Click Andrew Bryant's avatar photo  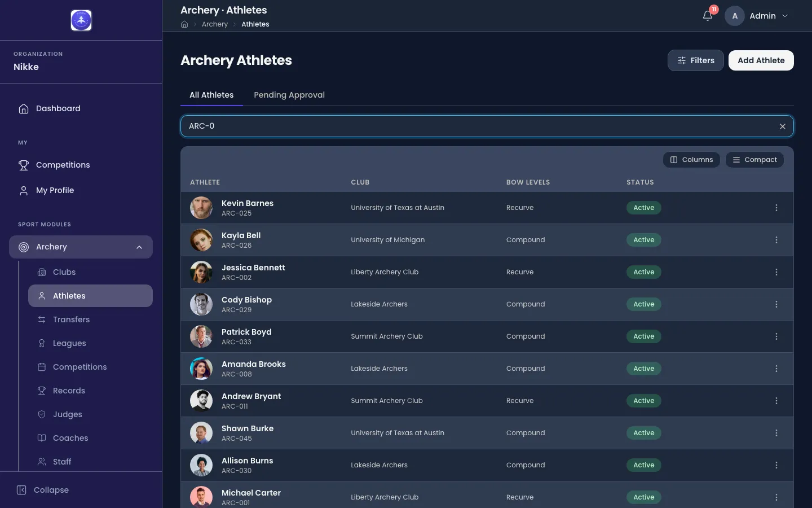tap(201, 401)
